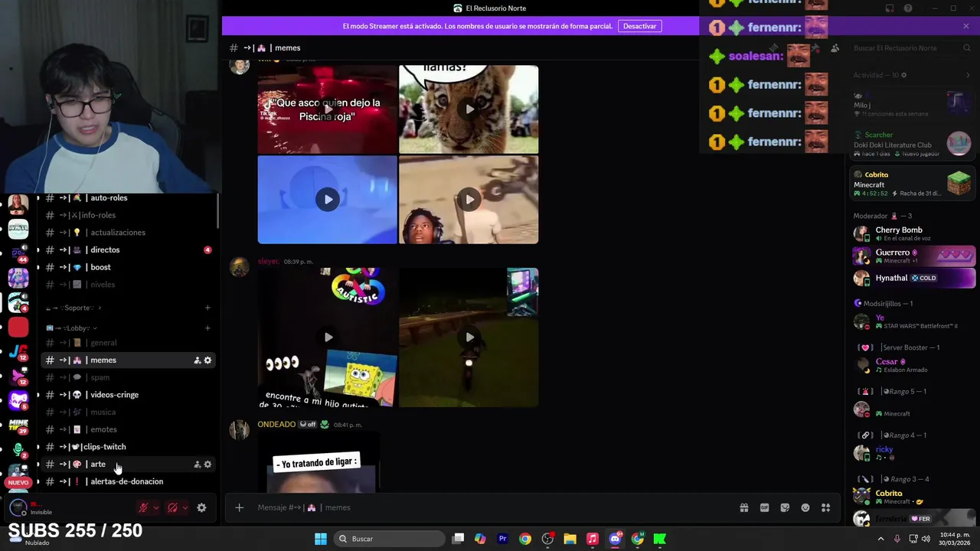Click ONDEADO username in chat
Viewport: 980px width, 551px height.
[276, 424]
